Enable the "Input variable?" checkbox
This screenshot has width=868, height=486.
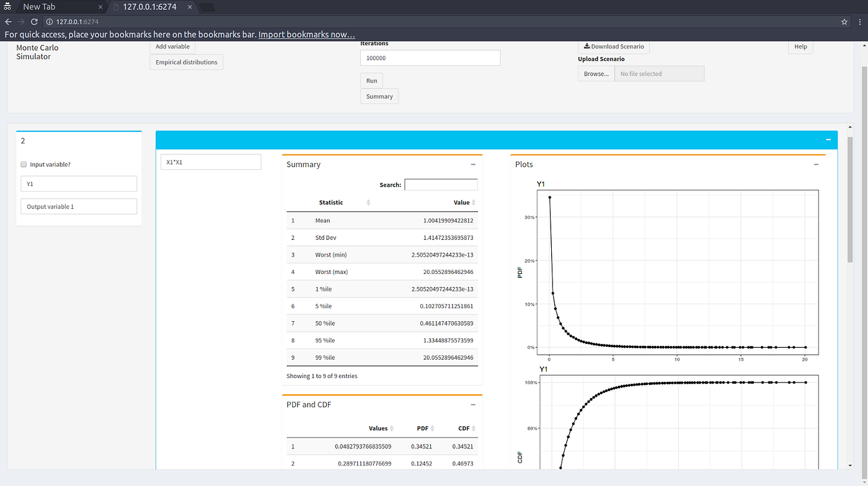(23, 164)
